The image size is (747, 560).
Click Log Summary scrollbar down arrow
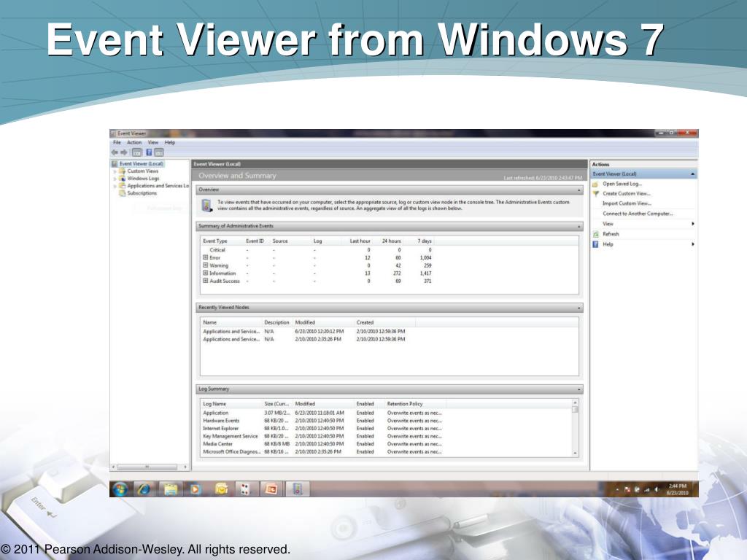coord(575,454)
